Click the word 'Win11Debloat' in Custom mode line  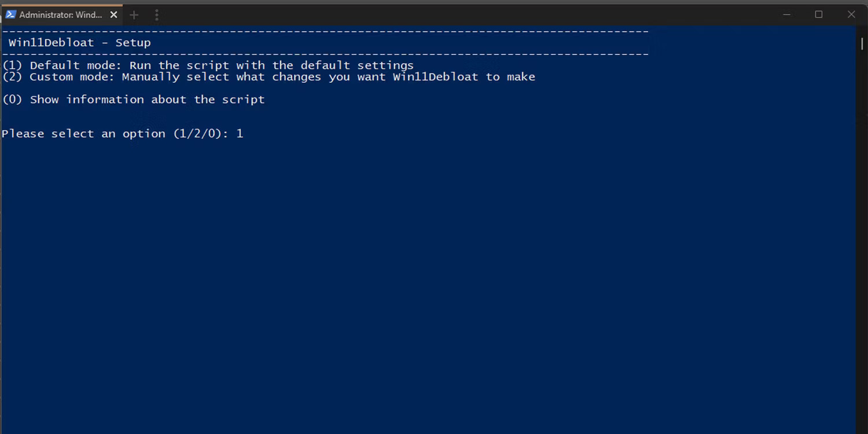point(436,77)
